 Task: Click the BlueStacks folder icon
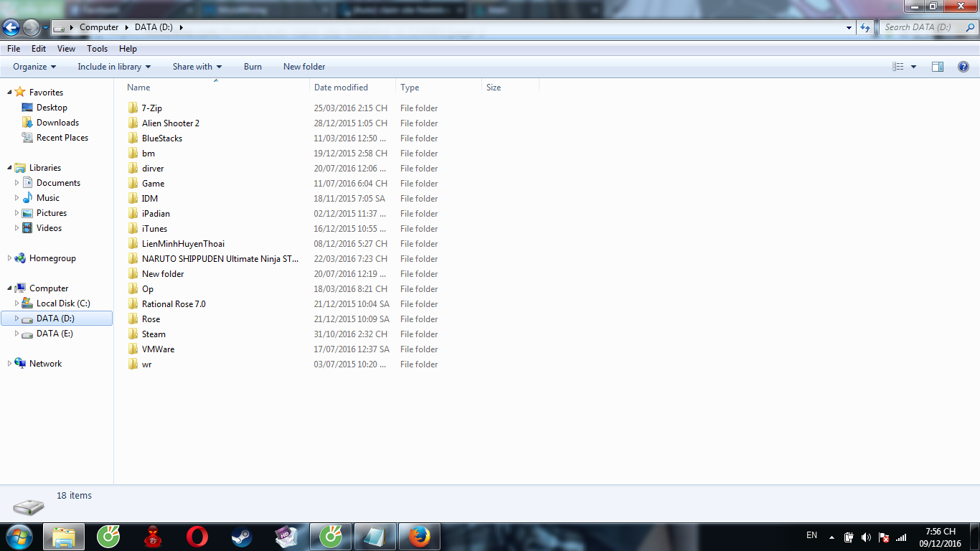tap(133, 138)
